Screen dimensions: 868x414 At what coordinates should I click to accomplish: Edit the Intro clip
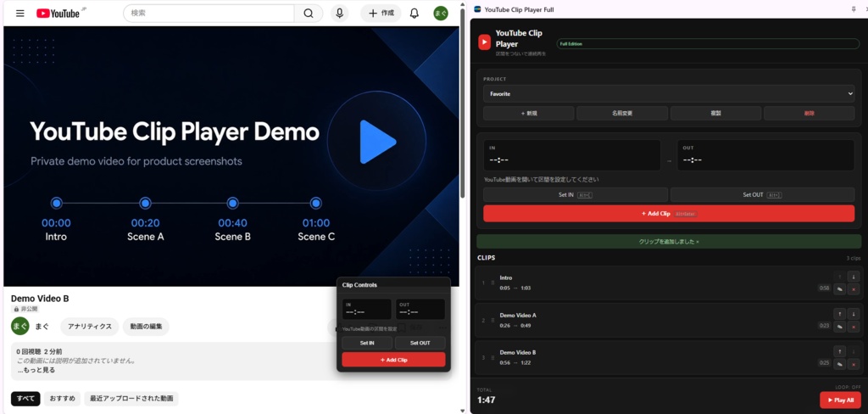click(839, 289)
